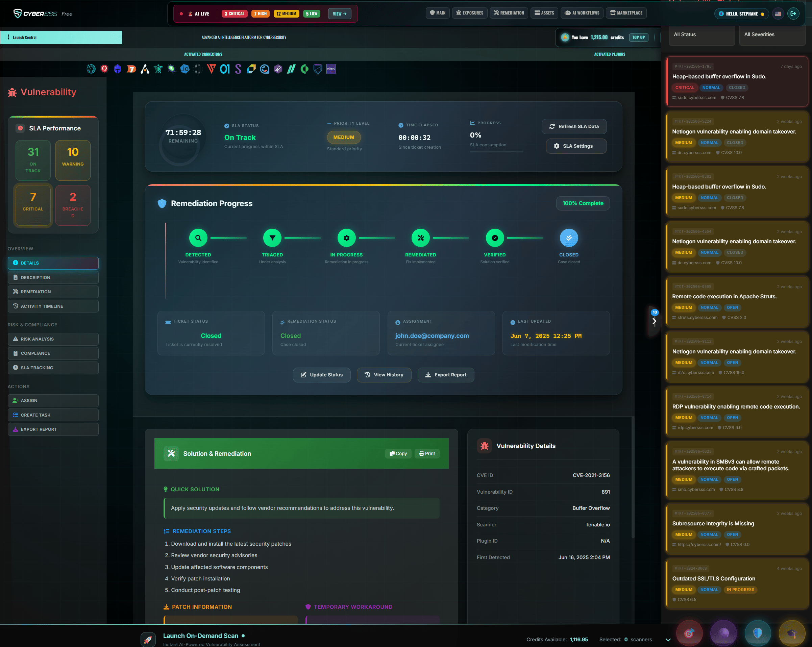Click the CREATE TASK action
The height and width of the screenshot is (647, 812).
53,415
